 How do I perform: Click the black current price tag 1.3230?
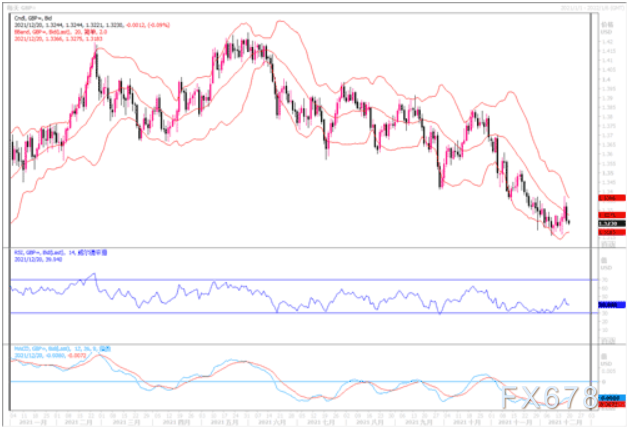[x=612, y=224]
